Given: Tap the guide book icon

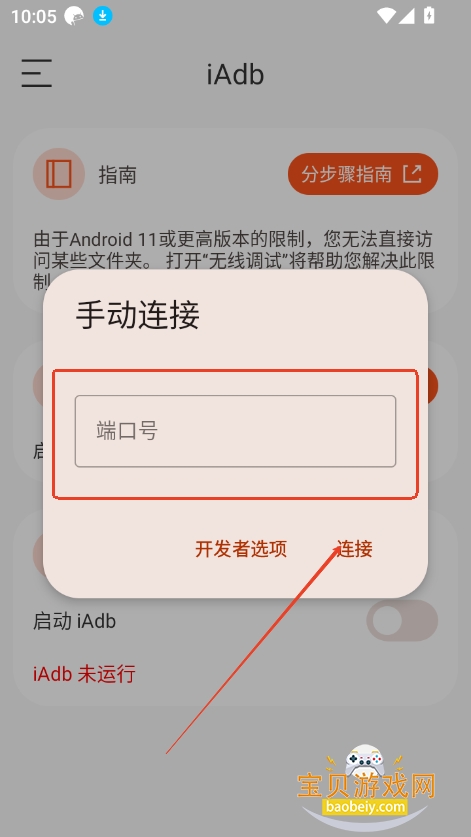Looking at the screenshot, I should click(59, 174).
